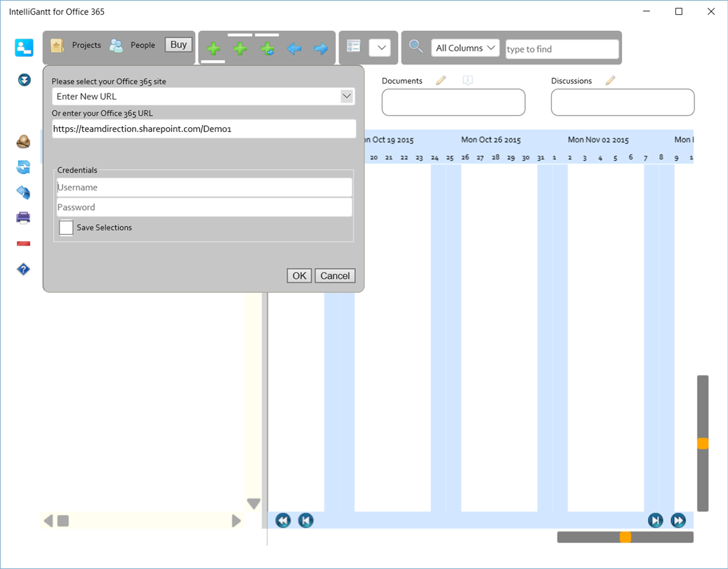Select the Mon Oct 26 2015 week header

pyautogui.click(x=491, y=140)
